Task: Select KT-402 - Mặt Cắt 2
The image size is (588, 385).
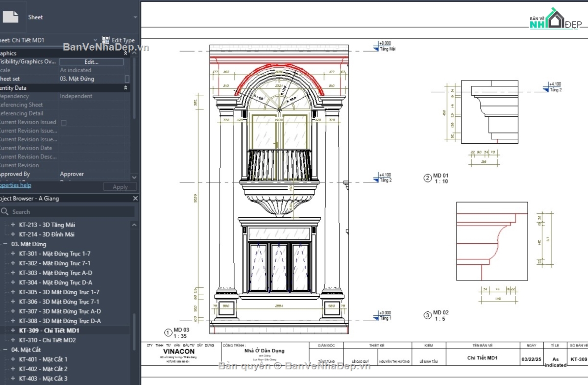Action: coord(43,369)
